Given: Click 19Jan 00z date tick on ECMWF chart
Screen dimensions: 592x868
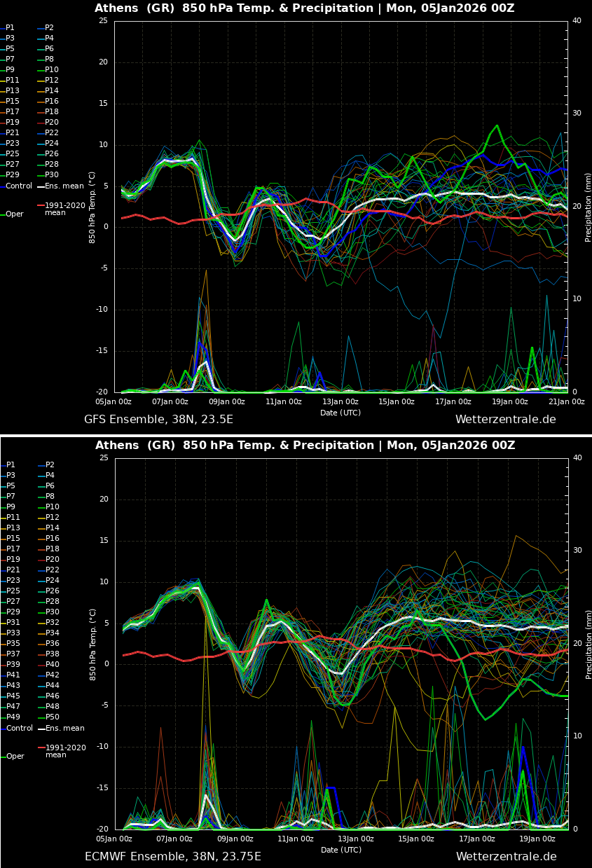Looking at the screenshot, I should pyautogui.click(x=537, y=839).
